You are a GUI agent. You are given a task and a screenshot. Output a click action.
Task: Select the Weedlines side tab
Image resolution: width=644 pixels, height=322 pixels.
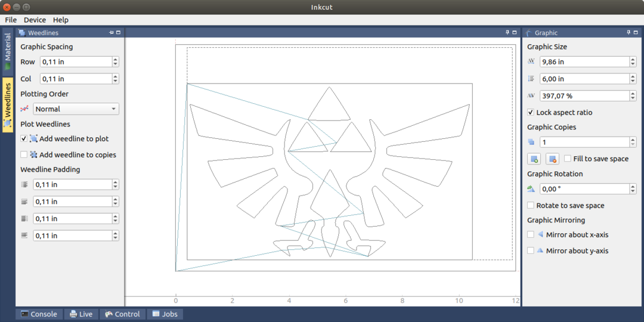(x=7, y=105)
